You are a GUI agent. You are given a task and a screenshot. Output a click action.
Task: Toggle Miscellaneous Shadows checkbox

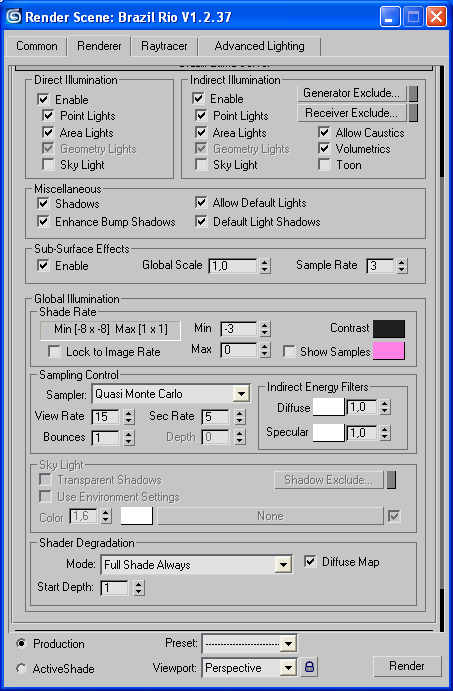pos(43,204)
